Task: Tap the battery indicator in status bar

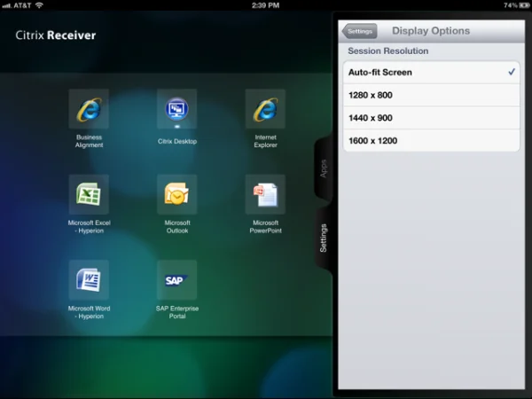Action: pos(525,5)
